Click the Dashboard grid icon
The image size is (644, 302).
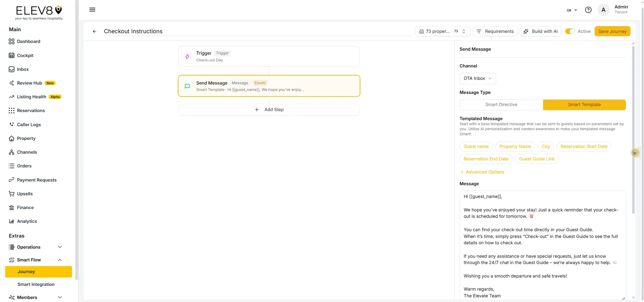click(x=11, y=41)
